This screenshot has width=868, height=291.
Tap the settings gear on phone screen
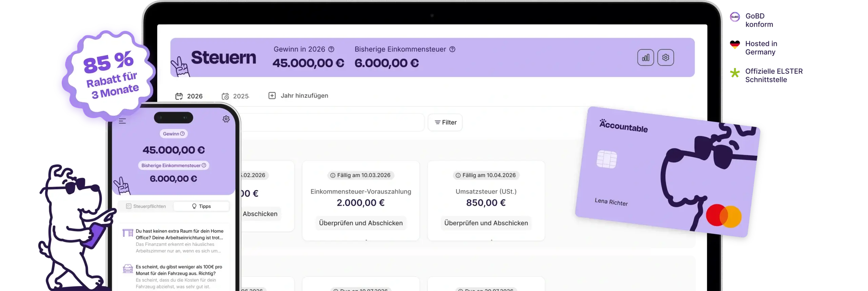click(226, 119)
